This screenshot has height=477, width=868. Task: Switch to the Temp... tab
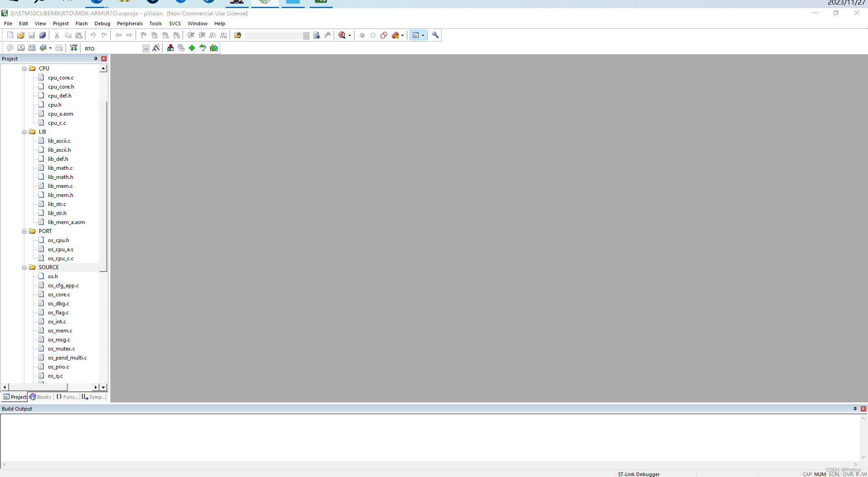[x=94, y=397]
